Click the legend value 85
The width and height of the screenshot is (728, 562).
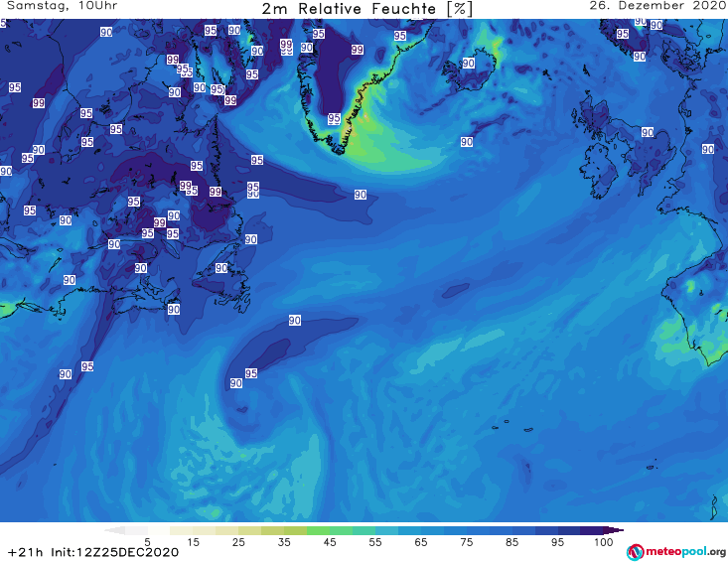pos(512,542)
